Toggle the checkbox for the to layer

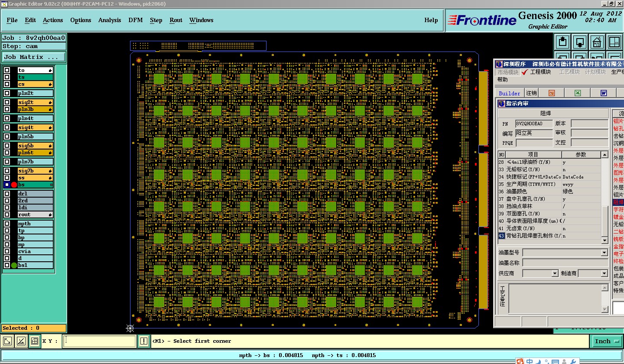tap(7, 70)
